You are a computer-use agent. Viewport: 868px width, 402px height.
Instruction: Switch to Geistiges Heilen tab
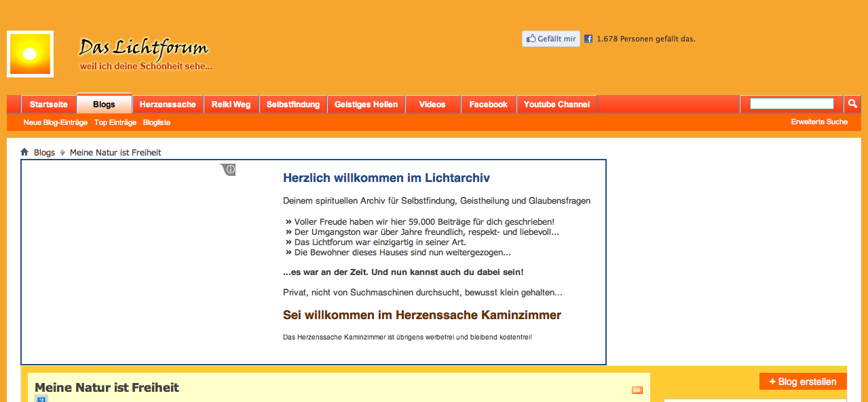tap(366, 105)
